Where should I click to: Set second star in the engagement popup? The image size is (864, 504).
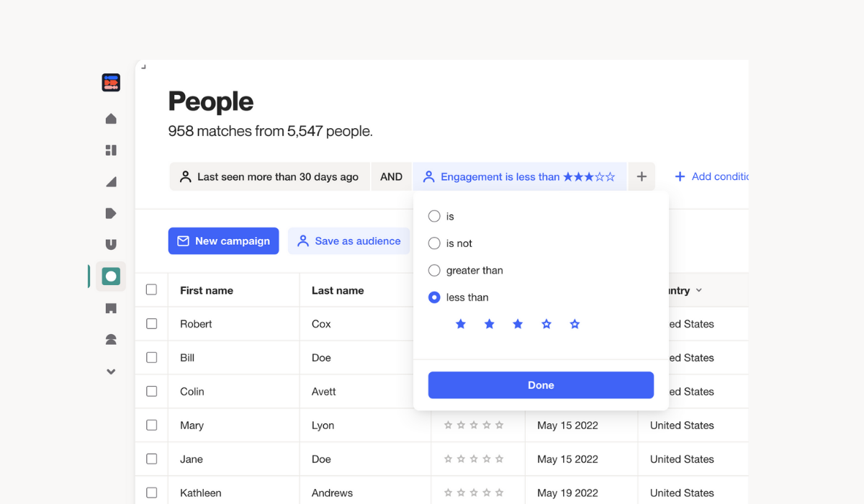[490, 324]
